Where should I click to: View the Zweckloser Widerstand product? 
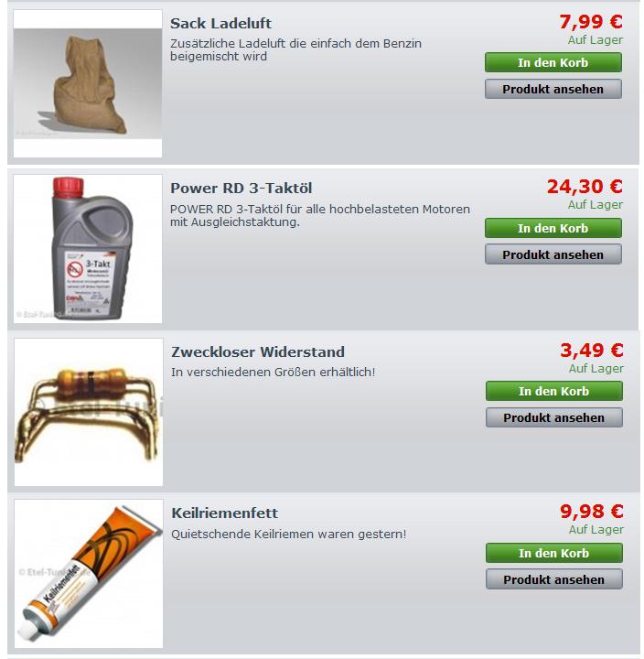click(x=554, y=417)
